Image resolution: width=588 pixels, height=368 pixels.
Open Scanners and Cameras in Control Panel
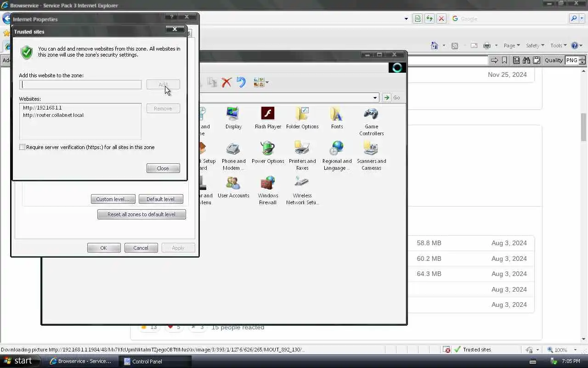pos(371,156)
